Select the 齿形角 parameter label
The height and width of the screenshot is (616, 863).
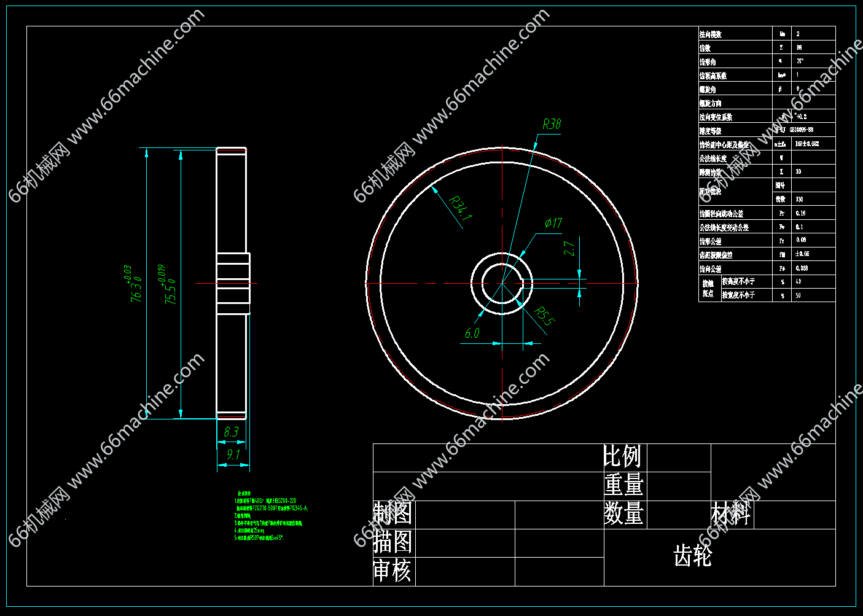click(708, 62)
